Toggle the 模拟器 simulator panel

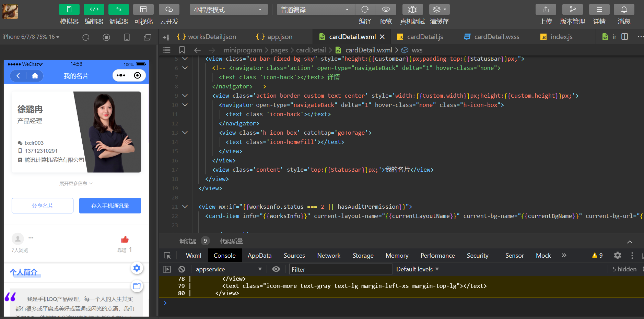tap(69, 10)
